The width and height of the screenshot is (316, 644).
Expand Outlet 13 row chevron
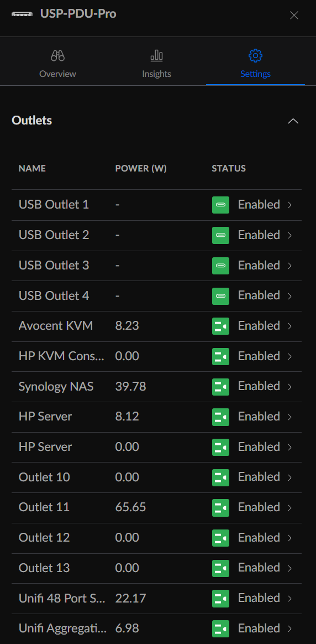290,568
